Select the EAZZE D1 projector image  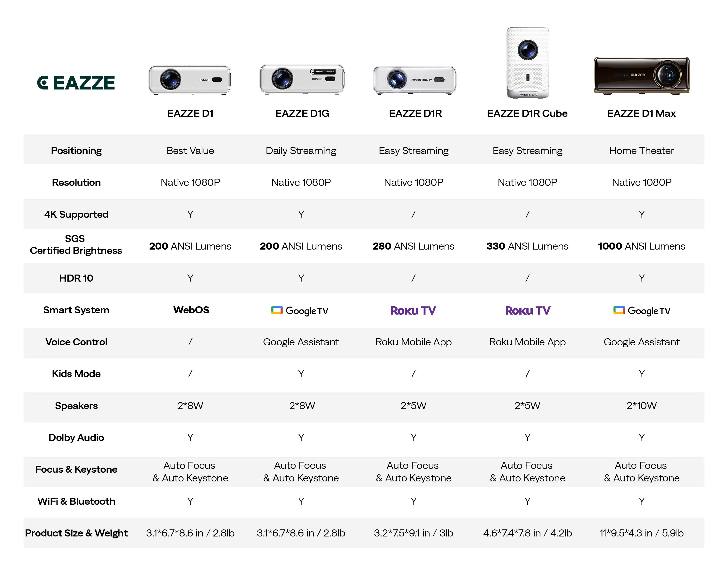click(x=190, y=80)
